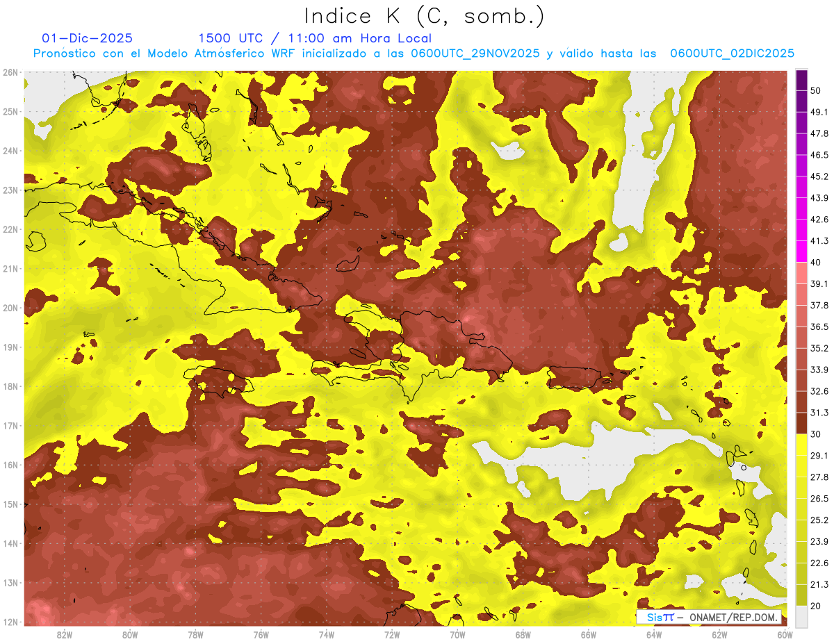
Task: Click the latitude axis label "20N"
Action: [x=10, y=308]
